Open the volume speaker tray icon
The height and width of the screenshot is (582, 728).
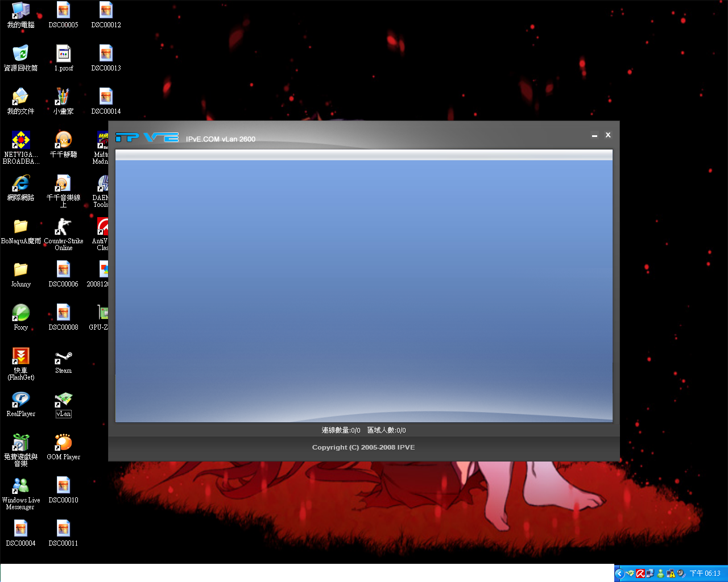coord(681,573)
